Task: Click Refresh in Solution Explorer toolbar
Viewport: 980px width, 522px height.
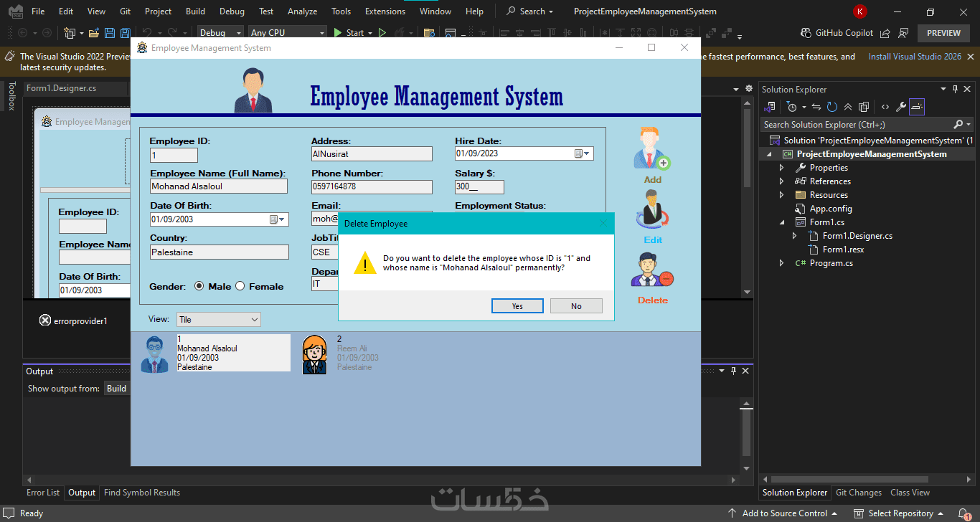Action: [x=832, y=107]
